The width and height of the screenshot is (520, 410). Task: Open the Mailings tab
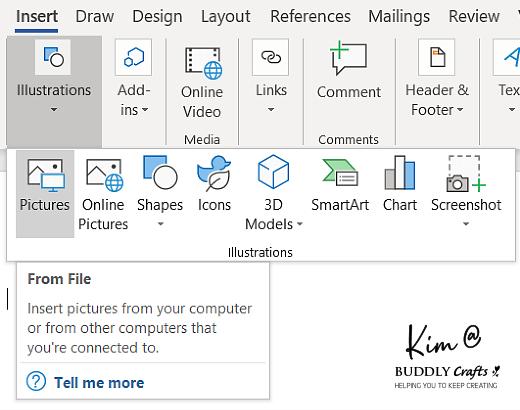coord(399,16)
